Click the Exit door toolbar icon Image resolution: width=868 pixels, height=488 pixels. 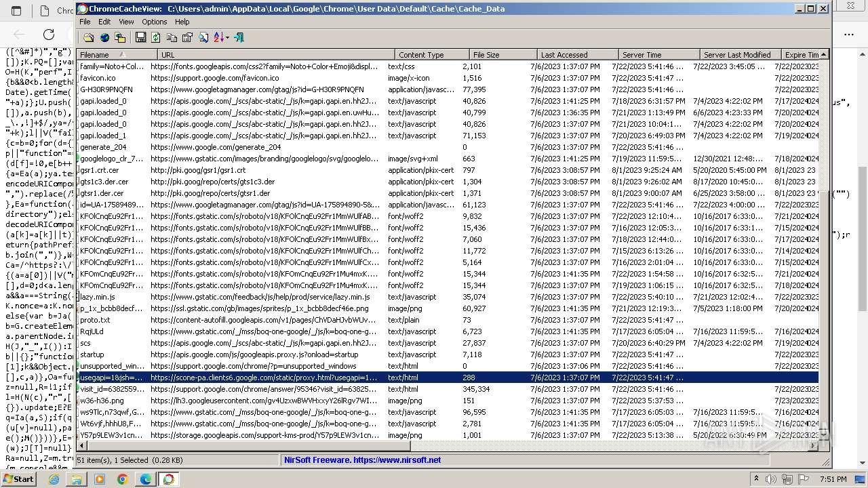pos(239,38)
